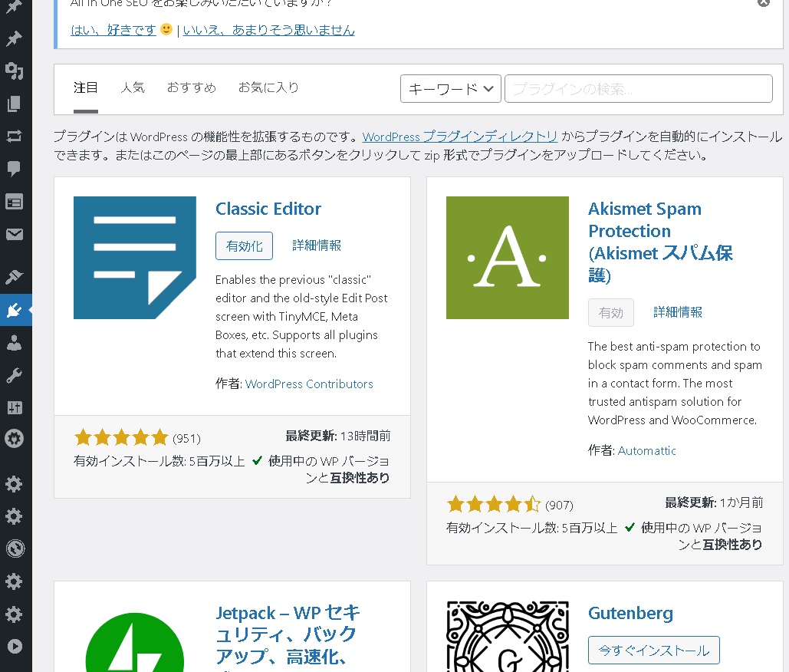789x672 pixels.
Task: Click the looping arrows sidebar icon
Action: [14, 136]
